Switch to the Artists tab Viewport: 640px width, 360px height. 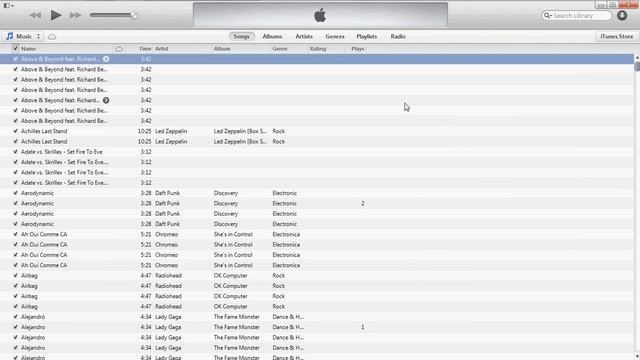(x=304, y=36)
